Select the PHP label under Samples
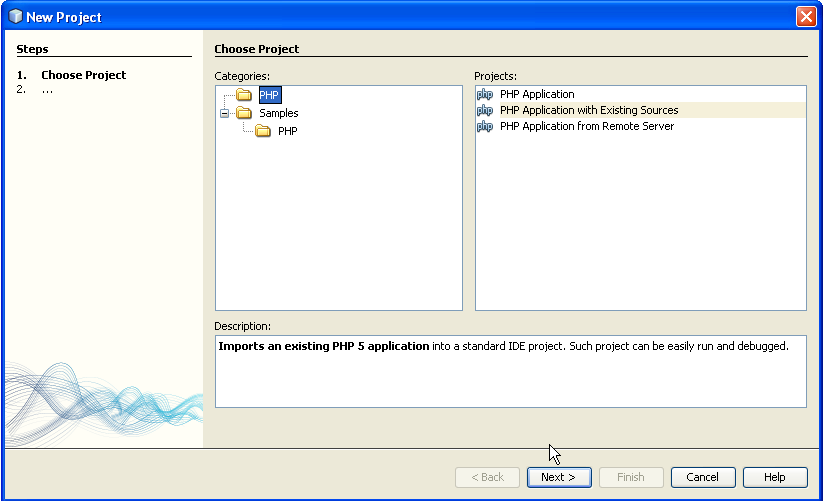 [x=288, y=131]
